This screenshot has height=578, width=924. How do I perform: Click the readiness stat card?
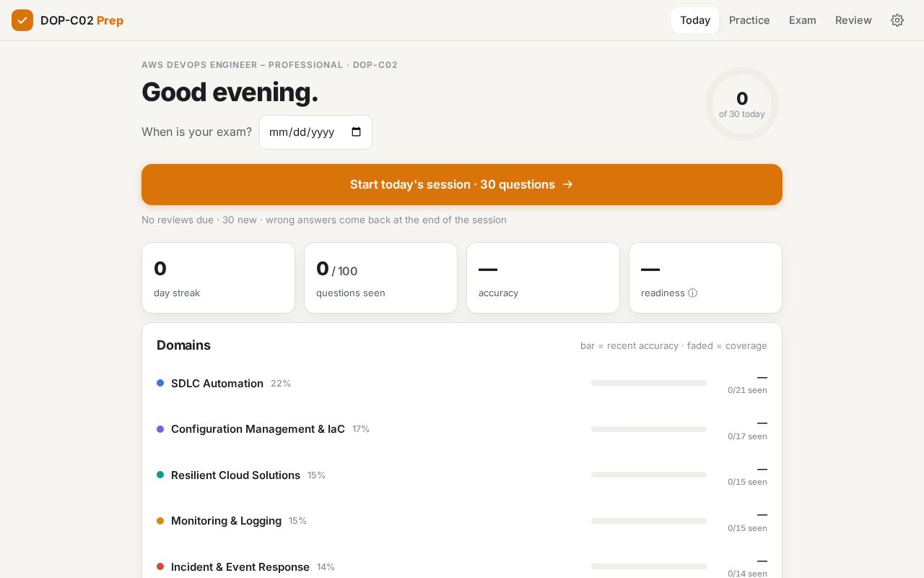click(705, 278)
